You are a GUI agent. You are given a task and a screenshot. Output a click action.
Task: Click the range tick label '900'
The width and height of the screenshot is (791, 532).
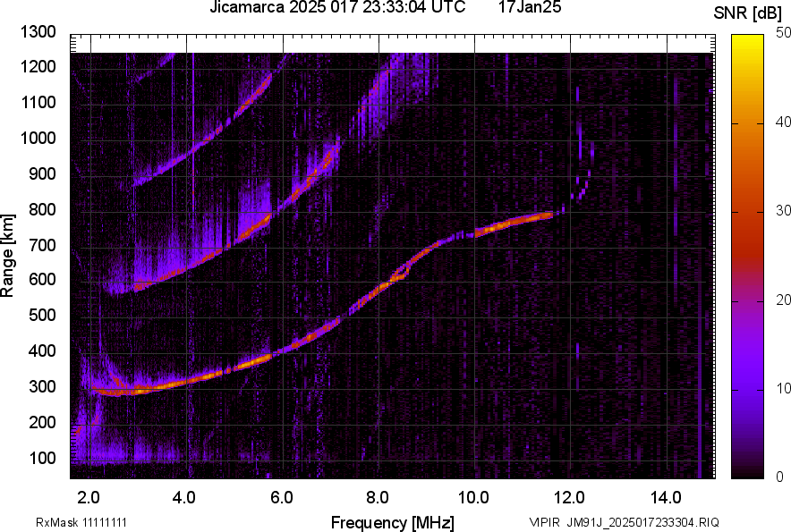(x=42, y=173)
